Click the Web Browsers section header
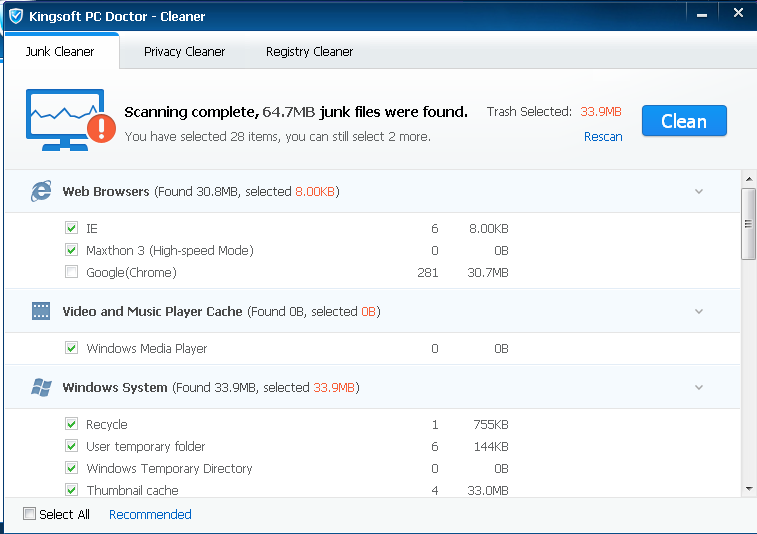 coord(372,192)
